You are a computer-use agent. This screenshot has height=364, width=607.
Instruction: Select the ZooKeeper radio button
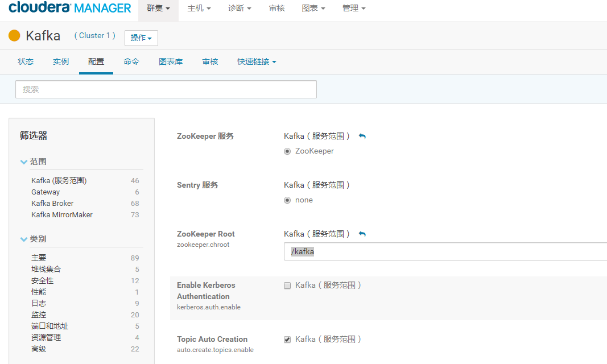(287, 151)
